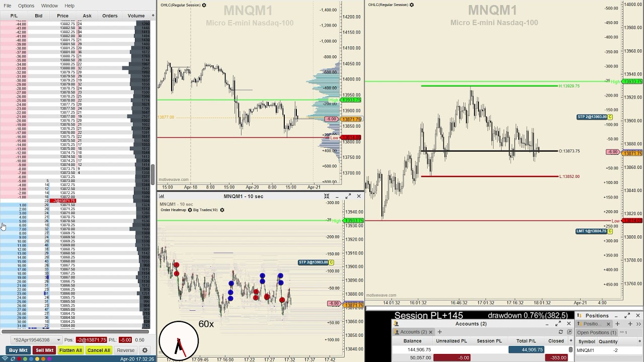Select the green circle in status bar
Image resolution: width=644 pixels, height=362 pixels.
pyautogui.click(x=25, y=358)
